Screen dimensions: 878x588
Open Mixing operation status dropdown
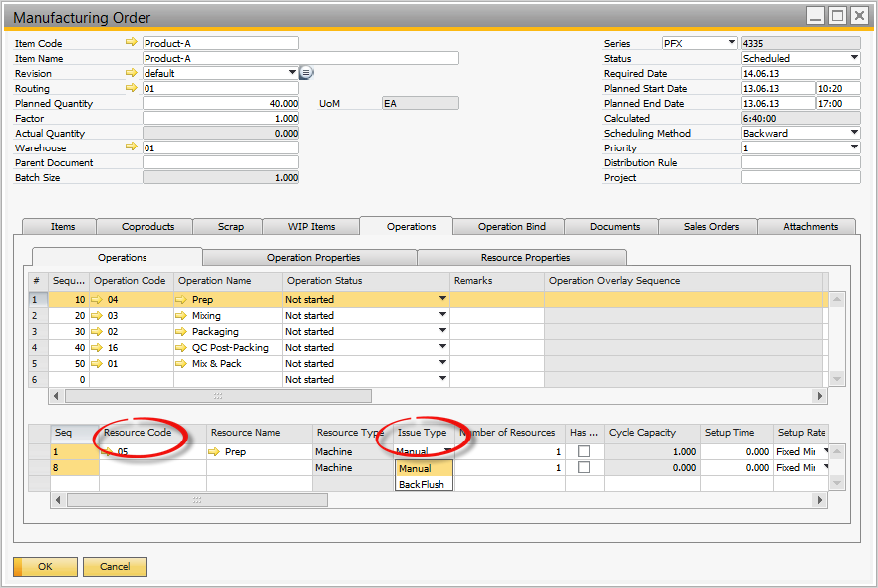pos(442,315)
